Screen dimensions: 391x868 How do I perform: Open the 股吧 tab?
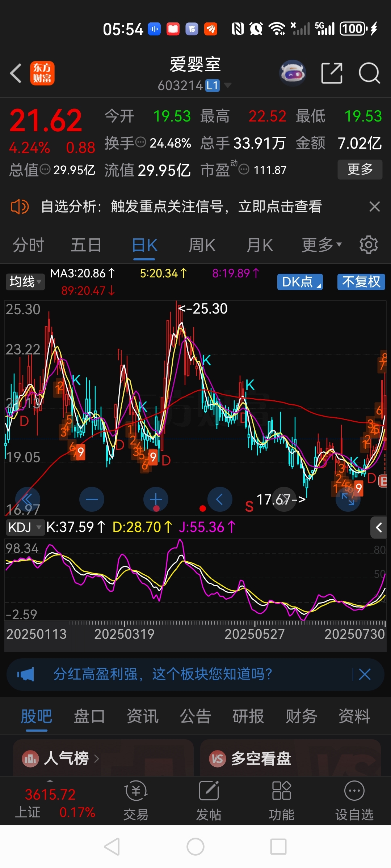click(36, 716)
